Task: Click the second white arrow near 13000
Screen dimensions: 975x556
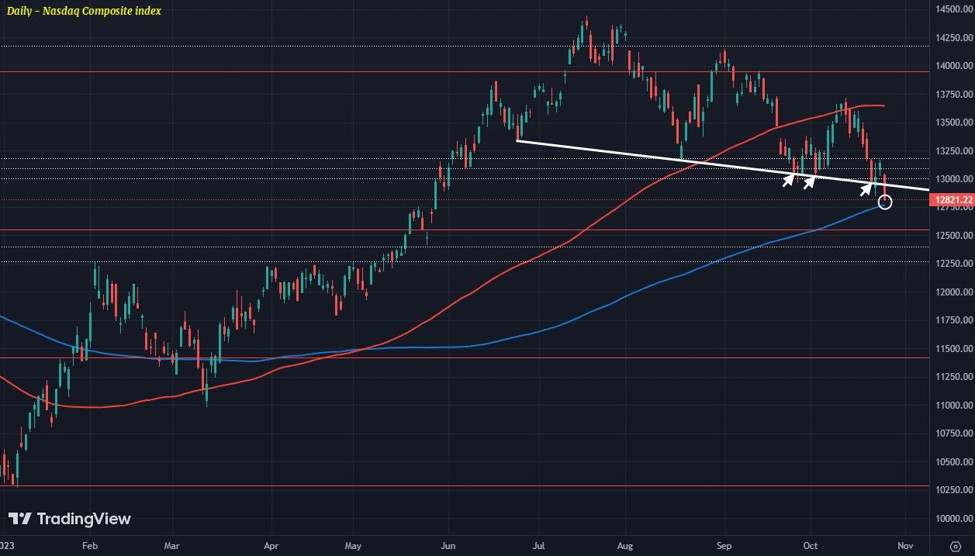Action: [x=808, y=182]
